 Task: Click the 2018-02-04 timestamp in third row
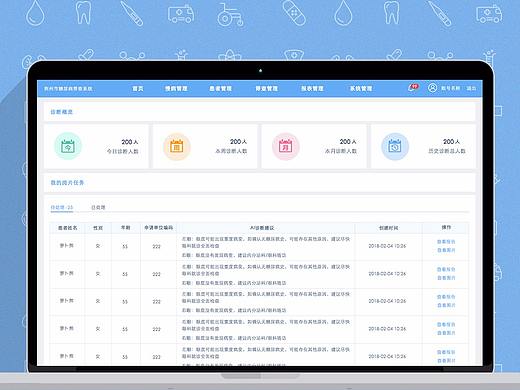click(x=387, y=301)
